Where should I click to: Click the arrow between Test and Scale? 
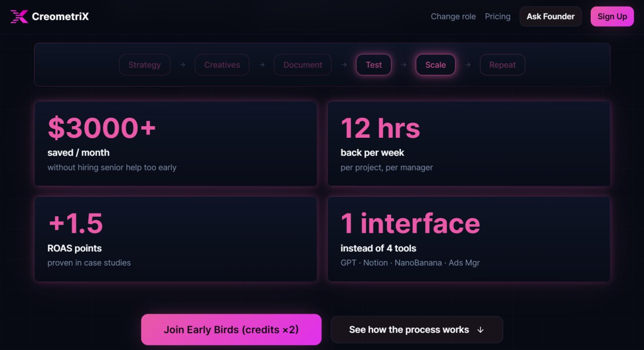click(x=404, y=65)
